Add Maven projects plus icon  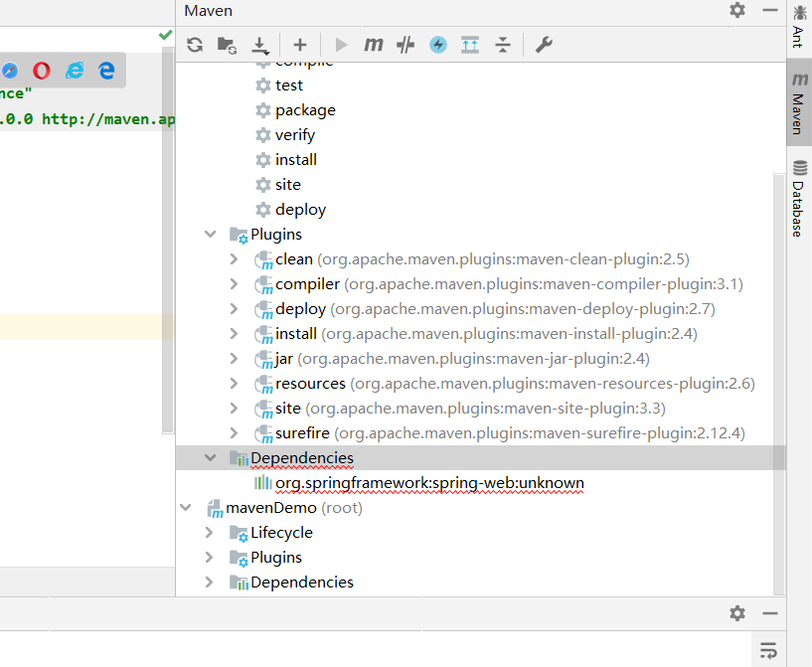coord(300,45)
